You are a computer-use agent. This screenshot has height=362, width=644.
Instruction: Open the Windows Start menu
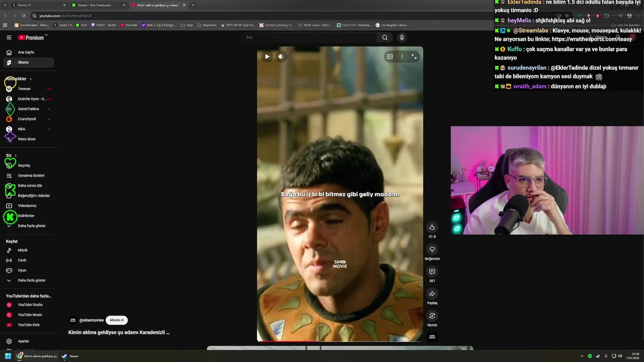click(8, 356)
